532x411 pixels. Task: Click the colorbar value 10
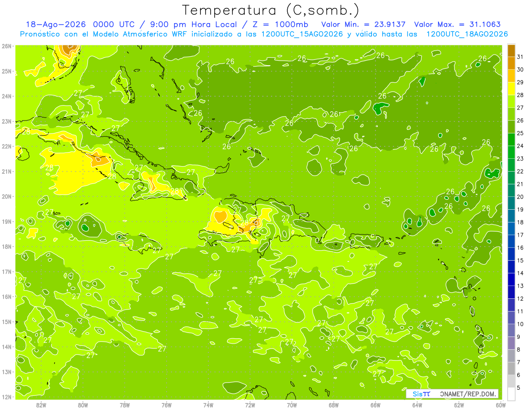pos(520,324)
